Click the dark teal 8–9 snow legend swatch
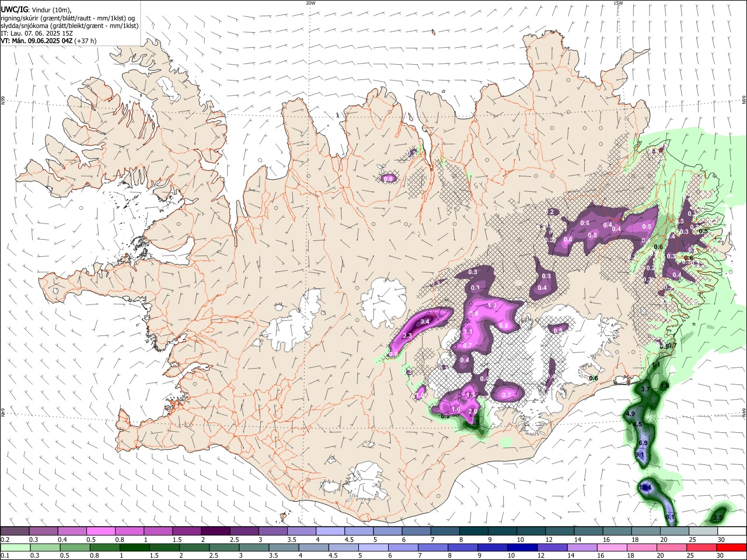Image resolution: width=747 pixels, height=560 pixels. (474, 531)
